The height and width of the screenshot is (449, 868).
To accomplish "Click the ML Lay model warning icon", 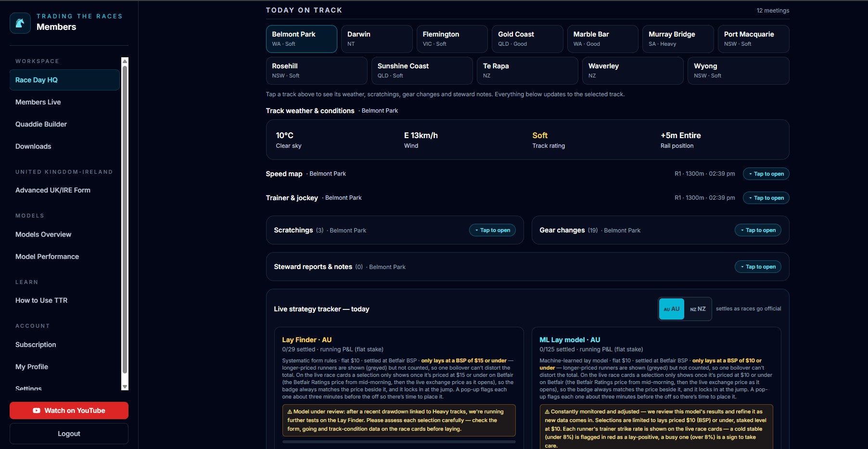I will [x=548, y=411].
